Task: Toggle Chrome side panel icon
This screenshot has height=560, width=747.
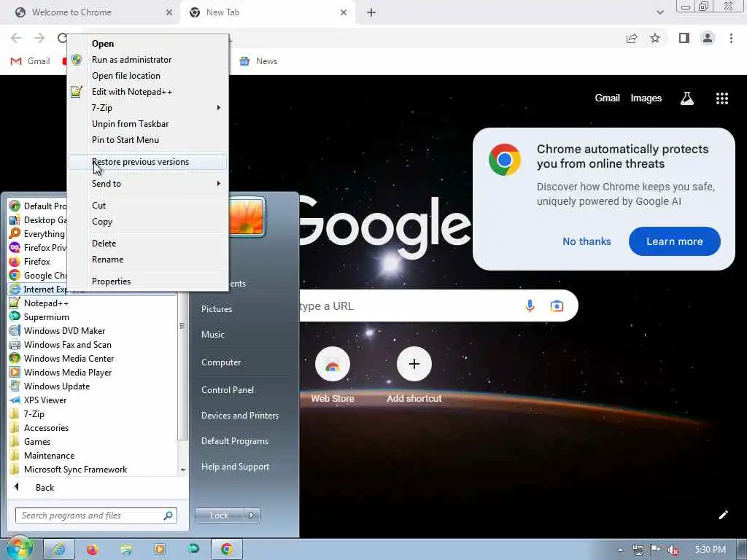Action: (x=684, y=38)
